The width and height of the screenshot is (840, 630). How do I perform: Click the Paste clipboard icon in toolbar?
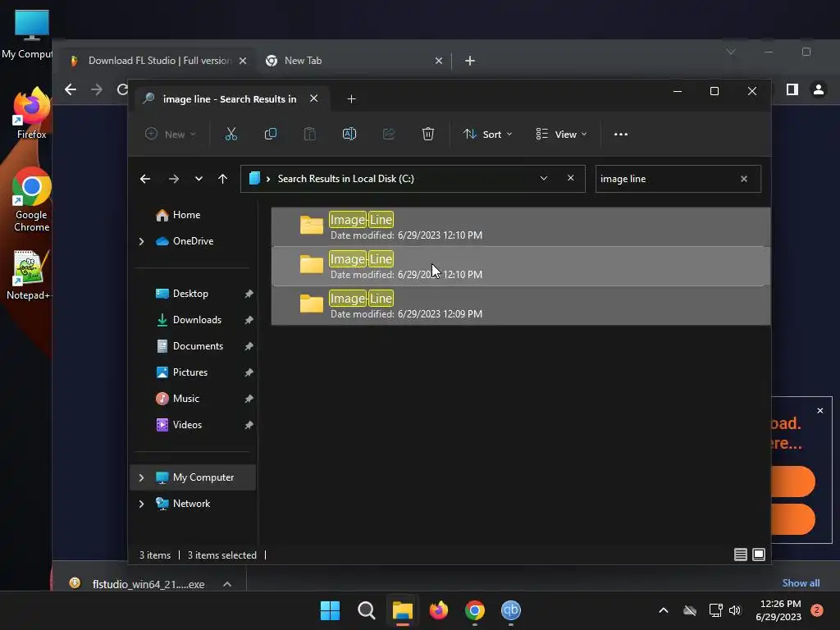pos(309,134)
